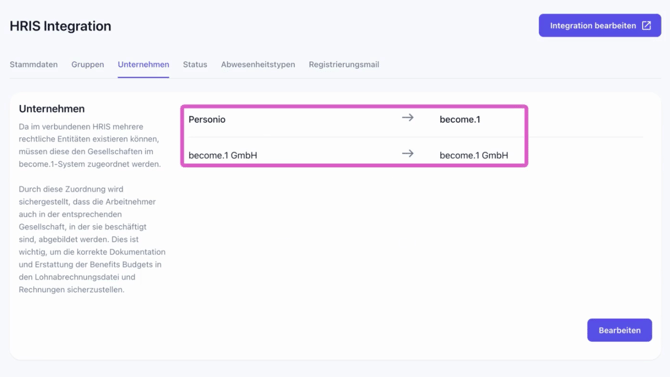670x377 pixels.
Task: Click the Unternehmen section heading
Action: [52, 109]
